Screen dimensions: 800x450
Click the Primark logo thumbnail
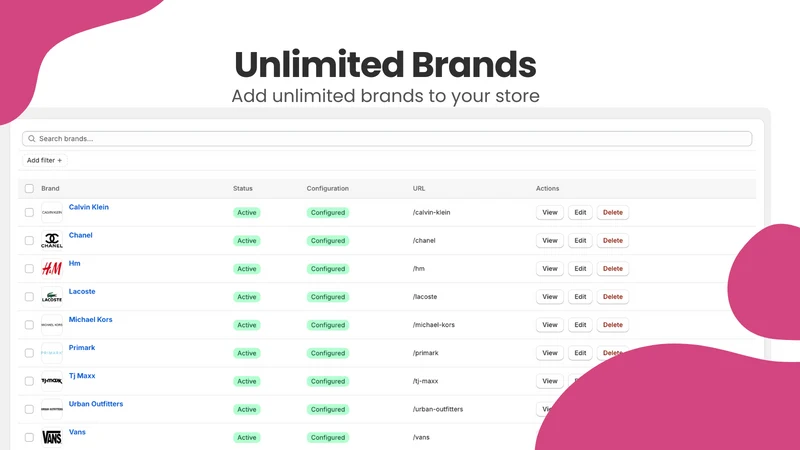click(x=52, y=353)
